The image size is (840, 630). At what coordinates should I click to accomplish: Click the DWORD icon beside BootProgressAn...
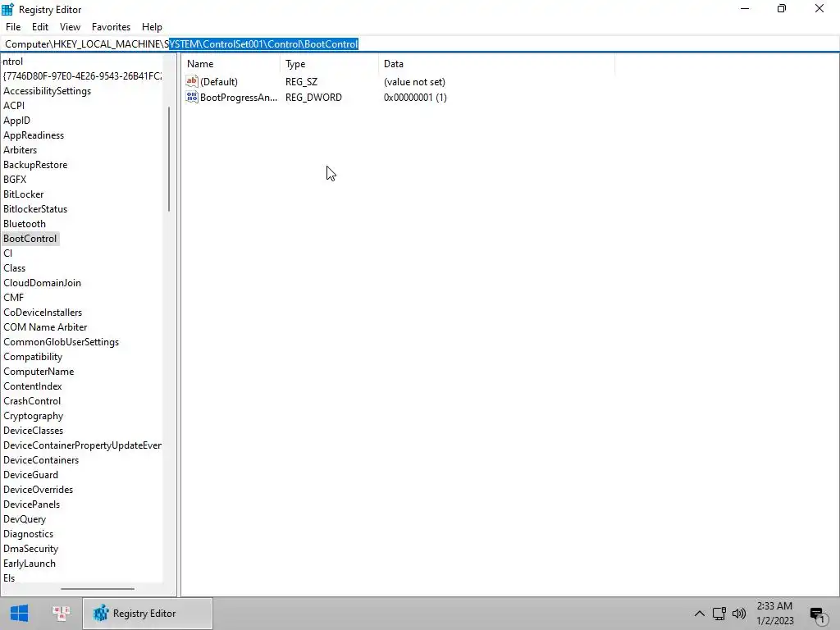[x=192, y=97]
